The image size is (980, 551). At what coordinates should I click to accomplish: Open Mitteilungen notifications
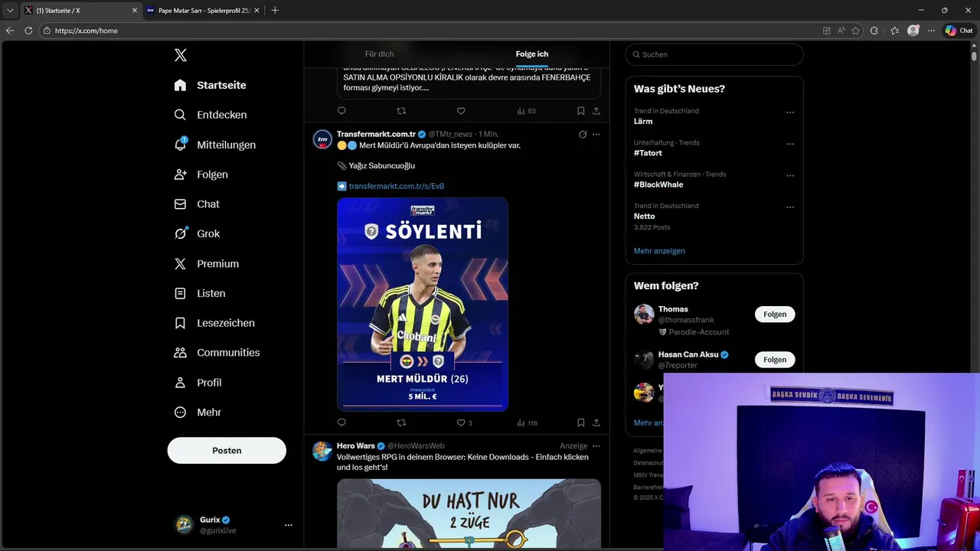[x=214, y=145]
